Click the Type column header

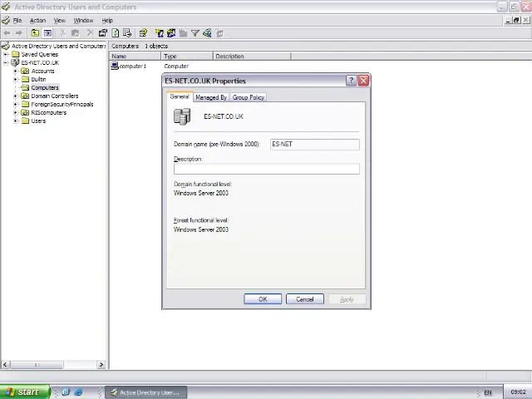187,57
